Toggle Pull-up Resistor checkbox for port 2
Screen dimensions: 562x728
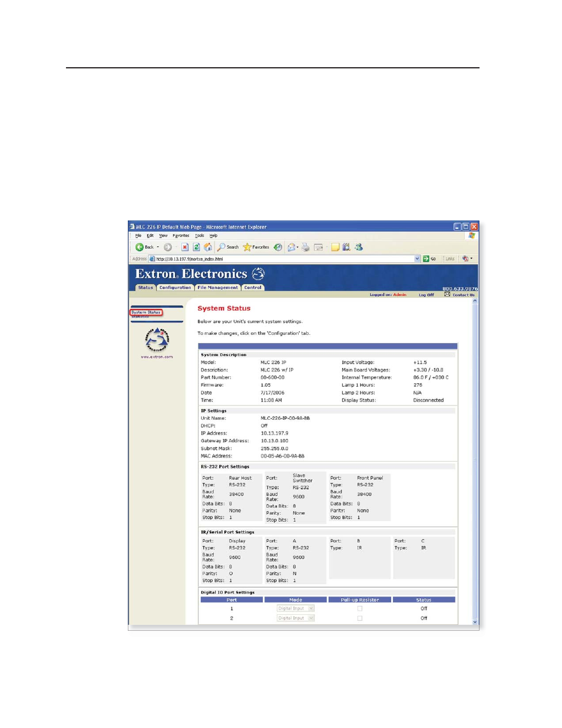(359, 618)
